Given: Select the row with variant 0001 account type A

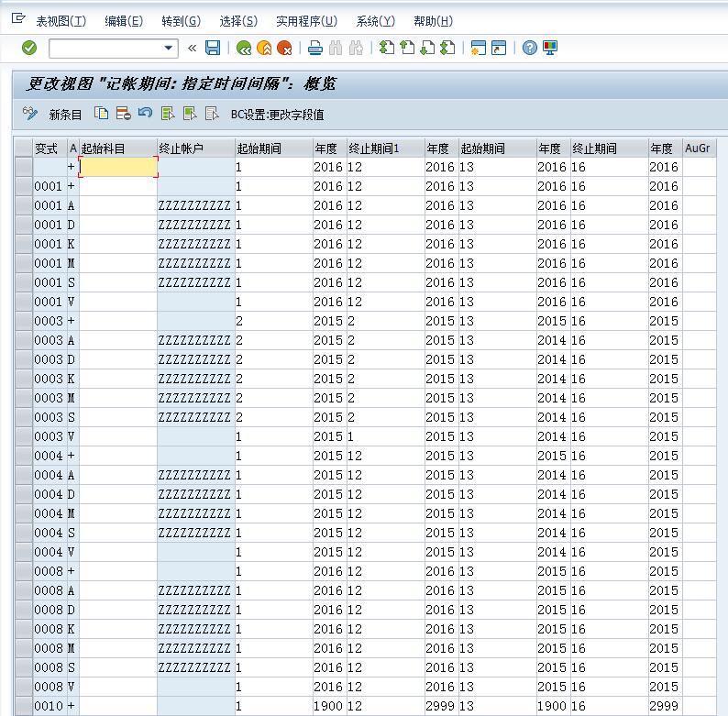Looking at the screenshot, I should [x=23, y=205].
